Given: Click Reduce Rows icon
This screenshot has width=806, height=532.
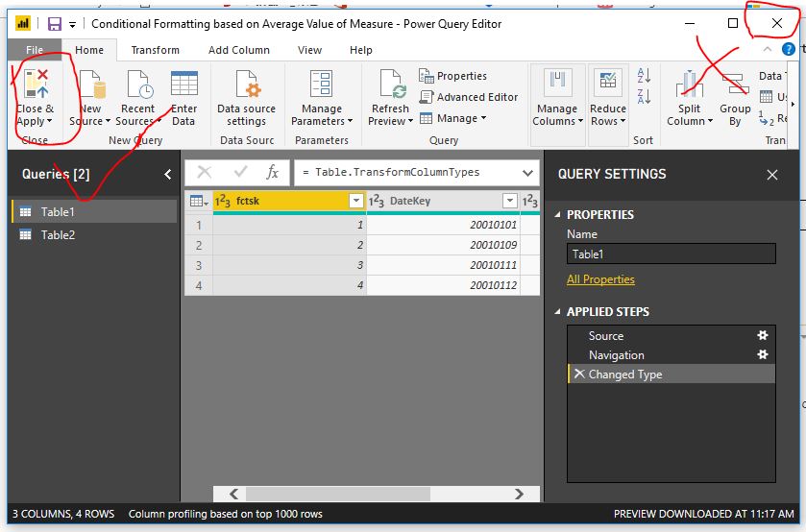Looking at the screenshot, I should 608,84.
